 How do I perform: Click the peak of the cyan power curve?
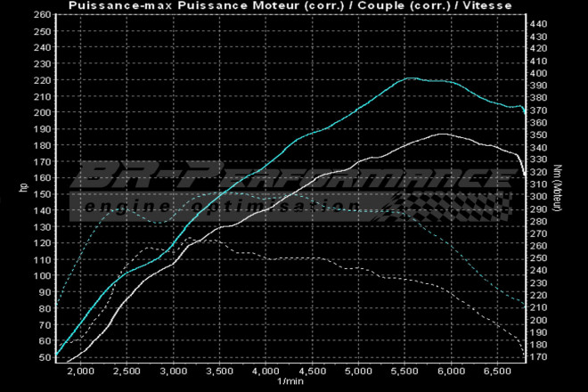tap(410, 78)
